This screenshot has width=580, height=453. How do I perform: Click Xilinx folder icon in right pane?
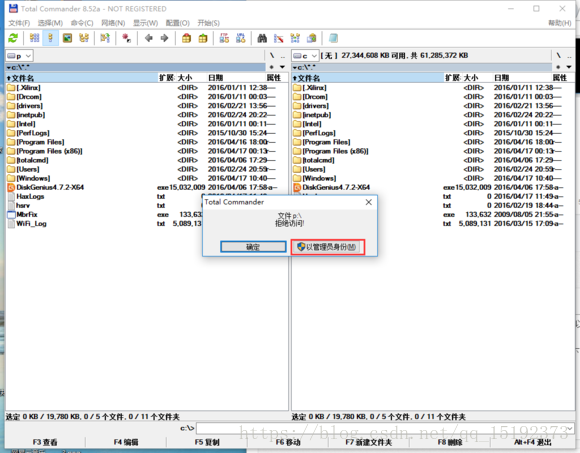[x=297, y=88]
